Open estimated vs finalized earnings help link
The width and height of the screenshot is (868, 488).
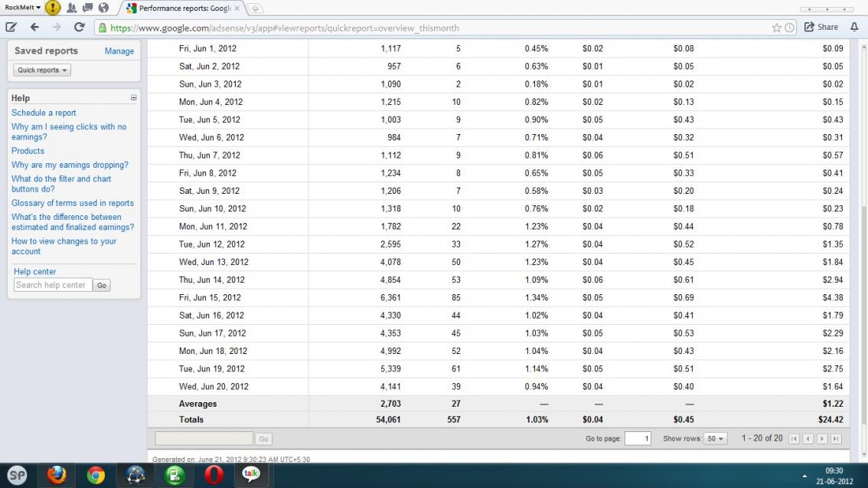pyautogui.click(x=73, y=222)
